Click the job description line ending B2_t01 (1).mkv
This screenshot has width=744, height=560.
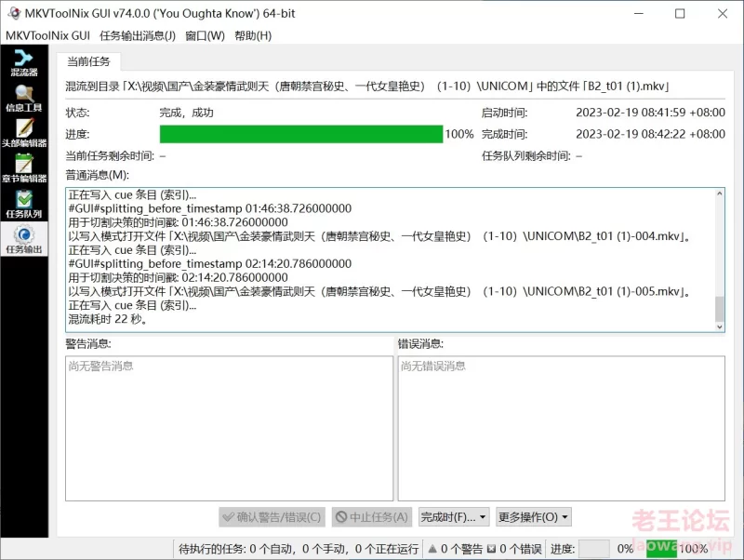click(x=367, y=87)
